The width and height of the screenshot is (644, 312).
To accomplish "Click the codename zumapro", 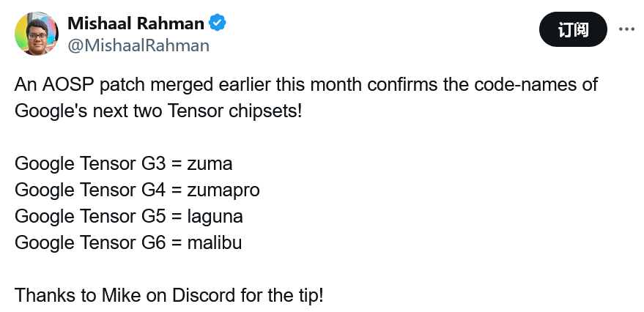I will (x=223, y=190).
